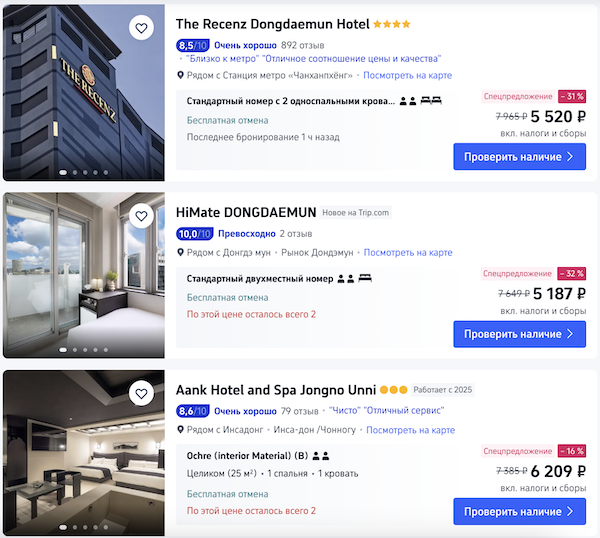Open Aank Hotel room photo thumbnail
600x538 pixels.
[84, 453]
